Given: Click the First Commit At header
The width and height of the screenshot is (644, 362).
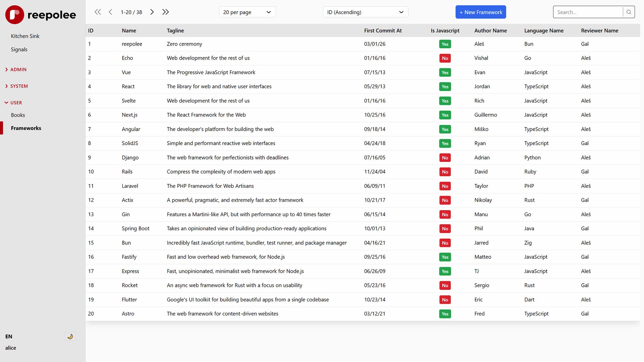Looking at the screenshot, I should [383, 31].
